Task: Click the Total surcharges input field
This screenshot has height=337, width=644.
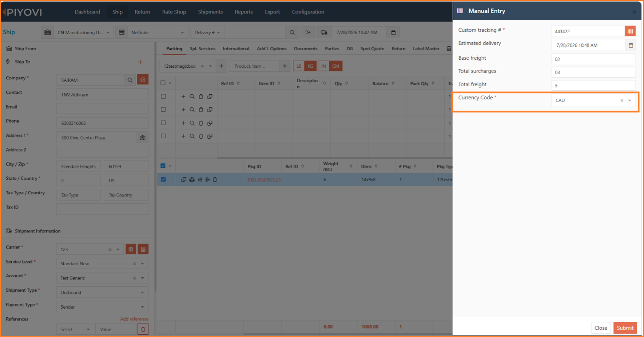Action: 594,72
